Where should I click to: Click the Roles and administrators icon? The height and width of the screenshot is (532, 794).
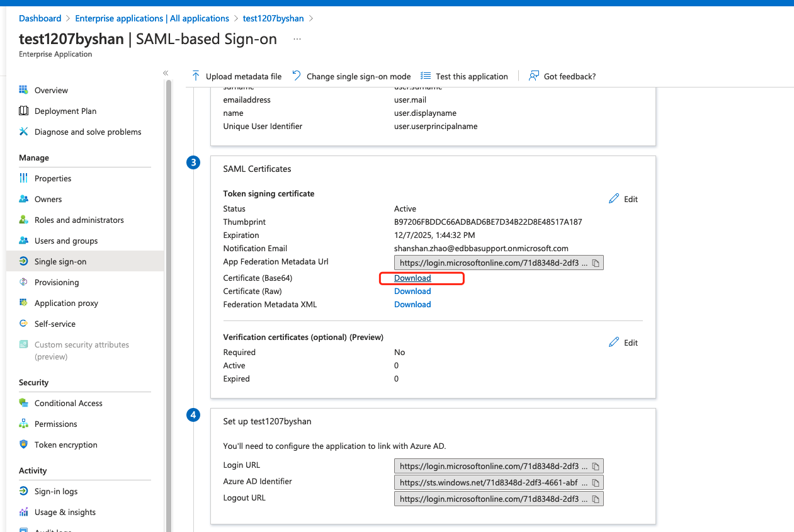pos(23,220)
